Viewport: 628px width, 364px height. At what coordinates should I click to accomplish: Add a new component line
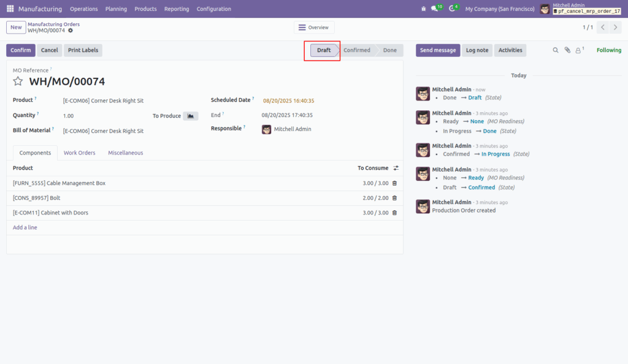coord(25,227)
